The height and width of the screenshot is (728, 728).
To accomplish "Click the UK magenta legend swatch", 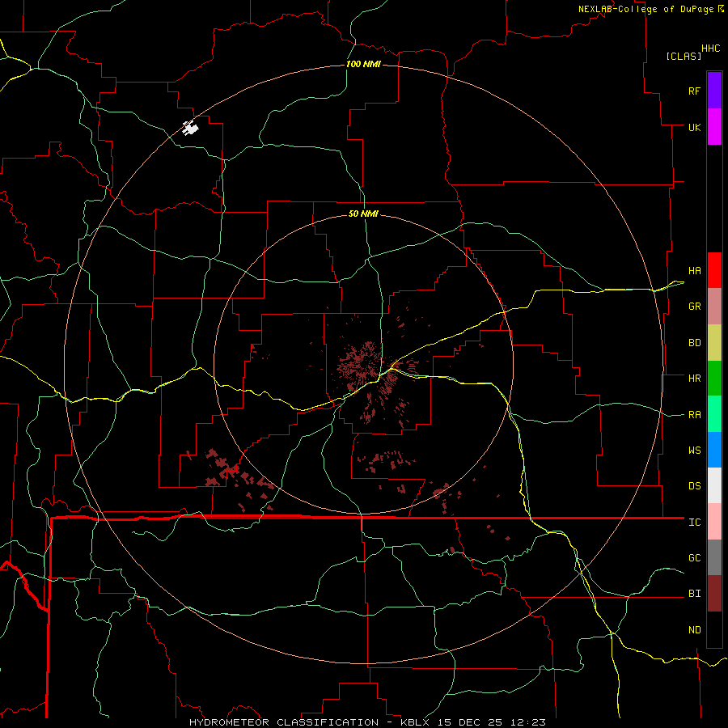I will tap(714, 127).
